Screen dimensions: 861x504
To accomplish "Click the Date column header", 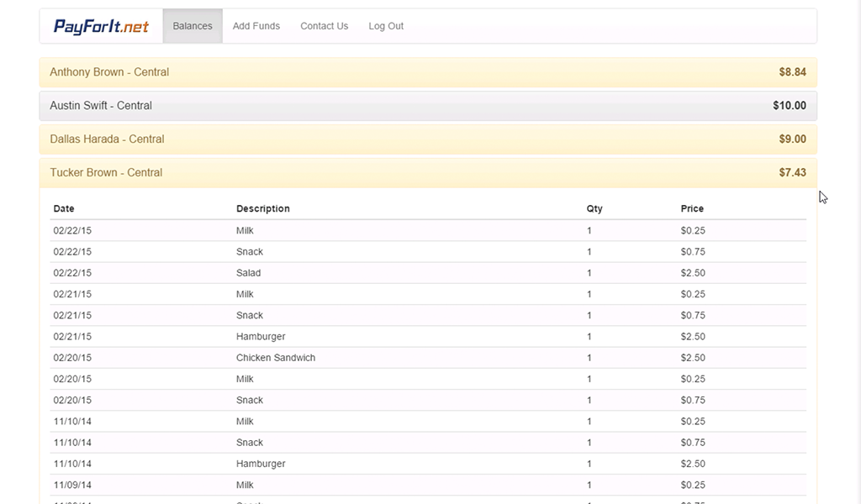I will point(64,208).
